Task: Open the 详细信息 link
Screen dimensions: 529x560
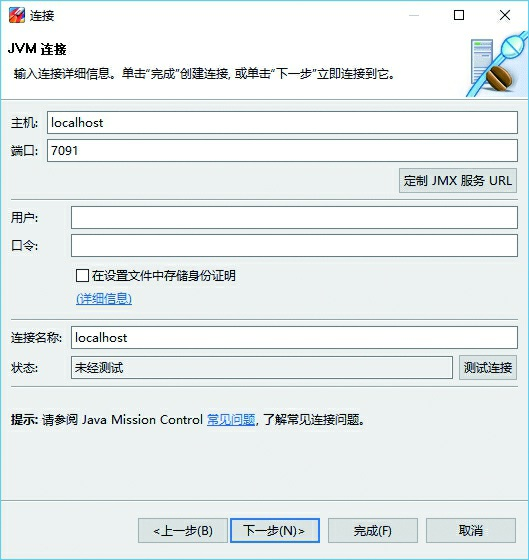Action: pyautogui.click(x=104, y=298)
